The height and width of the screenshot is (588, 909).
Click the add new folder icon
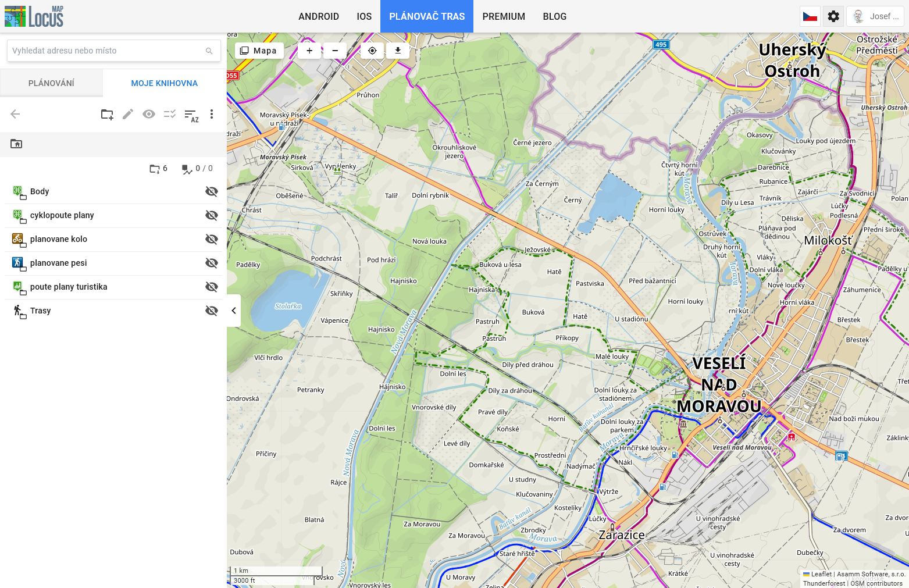tap(107, 115)
